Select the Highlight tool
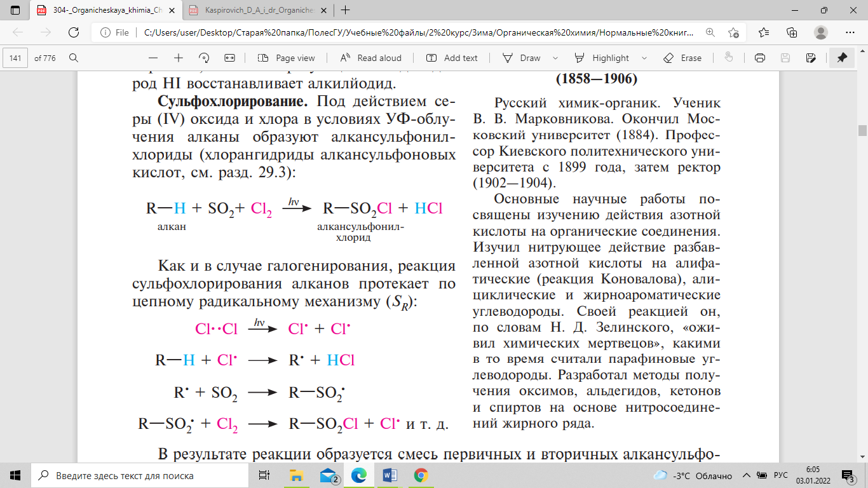This screenshot has width=868, height=488. click(602, 58)
